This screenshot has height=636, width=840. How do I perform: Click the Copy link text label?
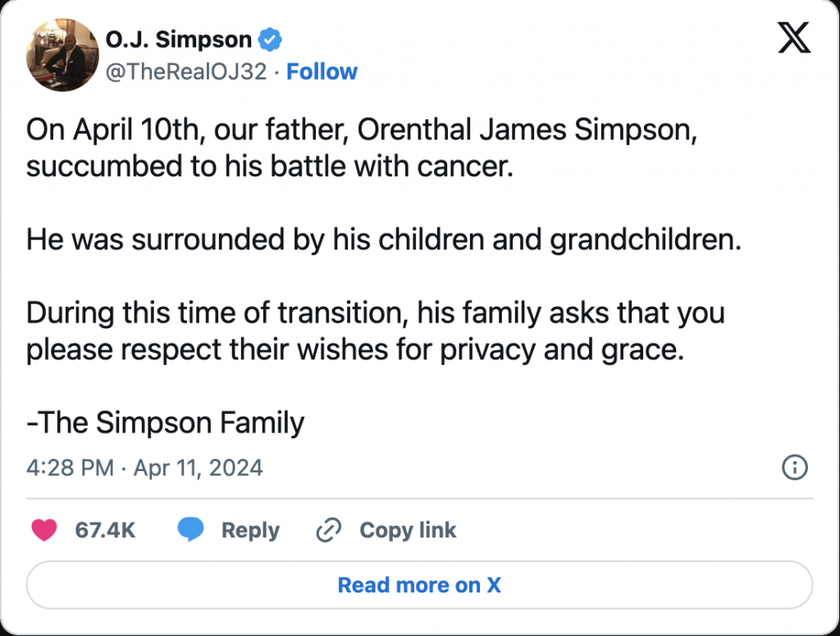coord(408,530)
